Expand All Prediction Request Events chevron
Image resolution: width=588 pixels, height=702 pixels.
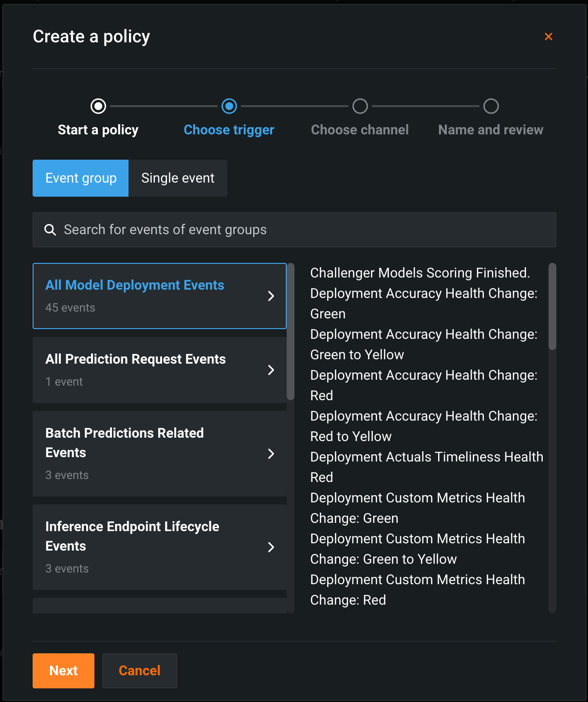(x=271, y=370)
